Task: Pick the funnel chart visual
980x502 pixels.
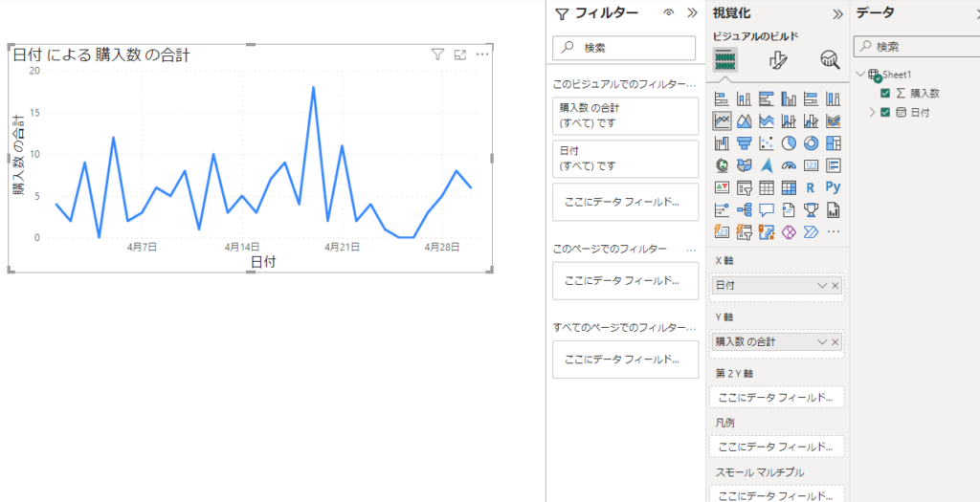Action: click(744, 143)
